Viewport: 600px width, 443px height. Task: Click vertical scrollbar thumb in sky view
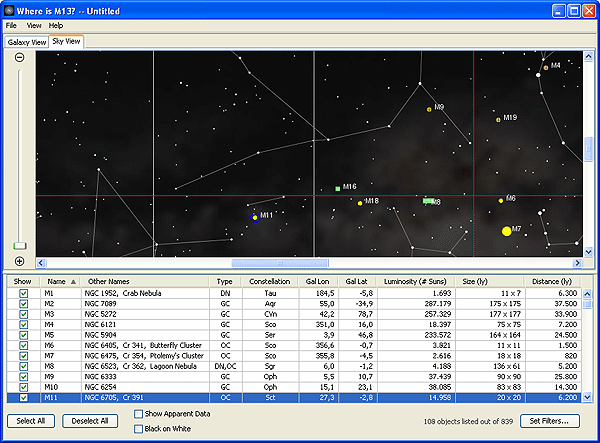tap(588, 148)
